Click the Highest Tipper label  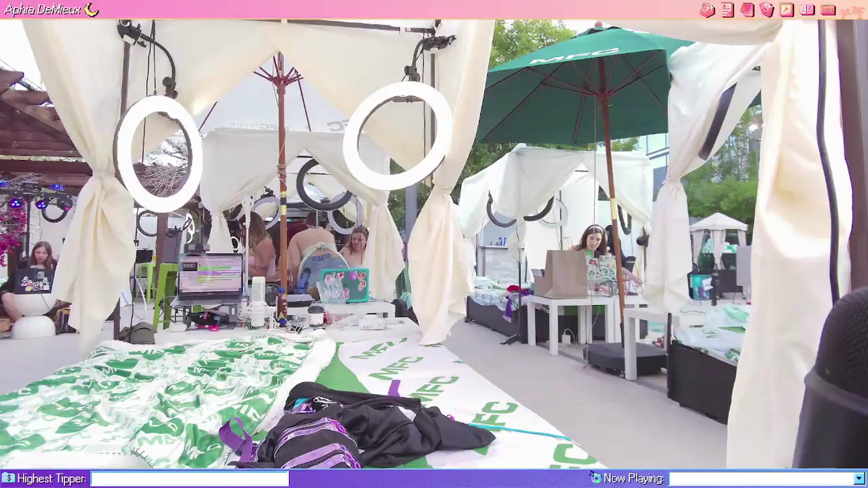pos(52,479)
